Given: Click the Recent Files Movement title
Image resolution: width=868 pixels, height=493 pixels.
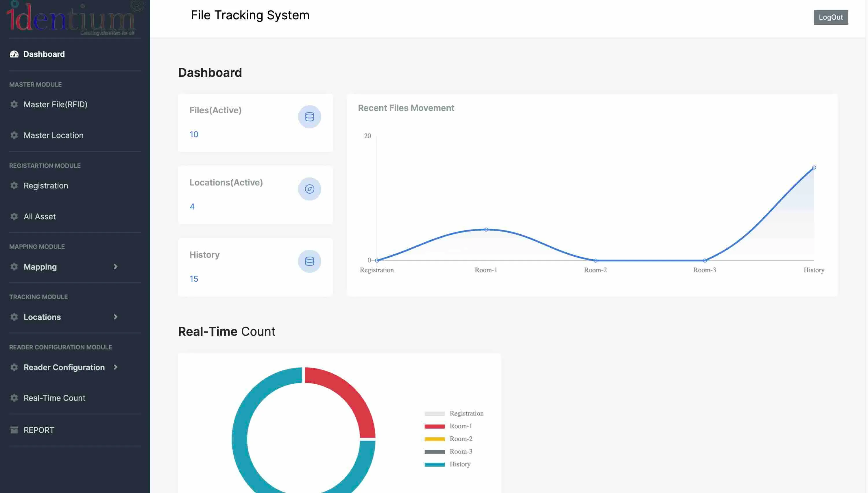Looking at the screenshot, I should click(x=406, y=108).
